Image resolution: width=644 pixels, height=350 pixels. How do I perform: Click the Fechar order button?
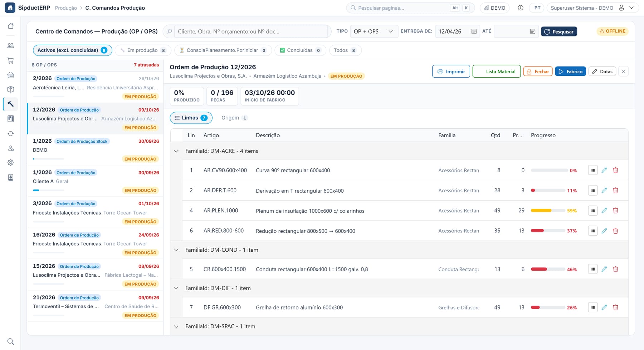538,72
